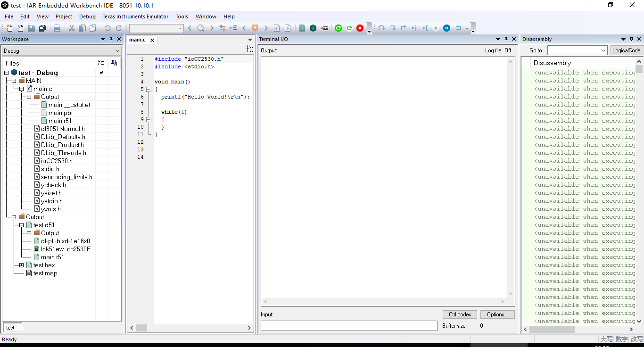644x347 pixels.
Task: Click the function list f() icon
Action: 250,49
